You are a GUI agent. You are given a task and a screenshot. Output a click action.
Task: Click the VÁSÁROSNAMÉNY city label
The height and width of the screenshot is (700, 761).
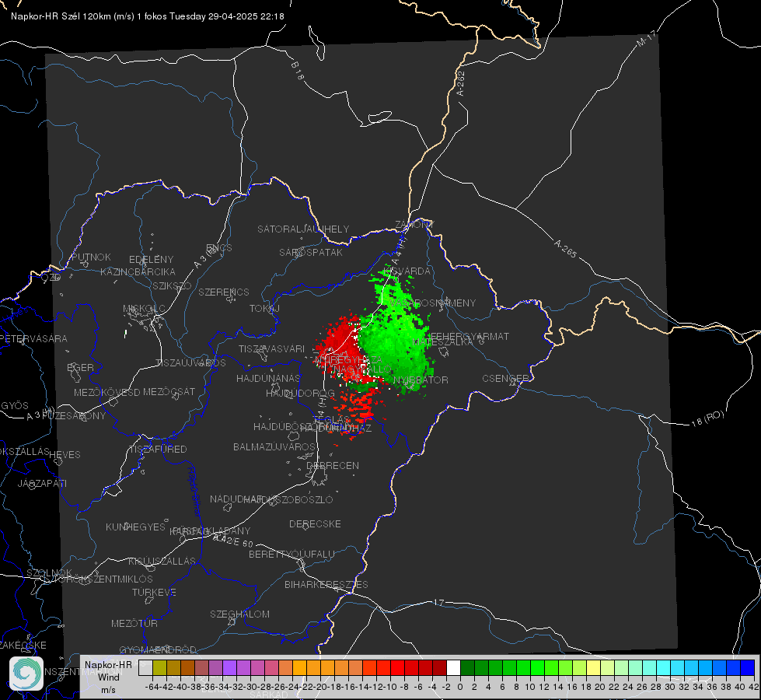433,303
